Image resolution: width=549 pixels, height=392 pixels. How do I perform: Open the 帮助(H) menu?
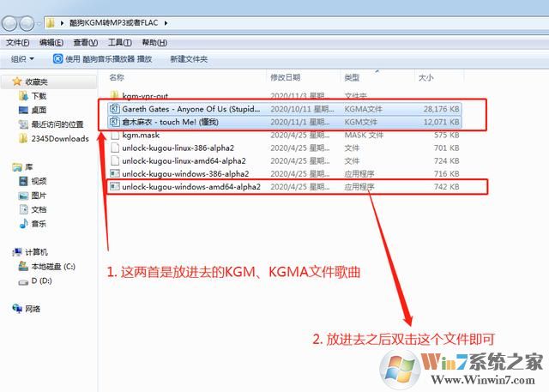tap(154, 43)
